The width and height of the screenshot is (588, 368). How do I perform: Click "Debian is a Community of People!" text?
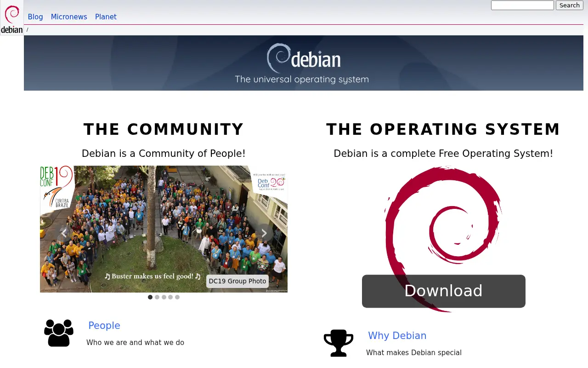tap(164, 154)
